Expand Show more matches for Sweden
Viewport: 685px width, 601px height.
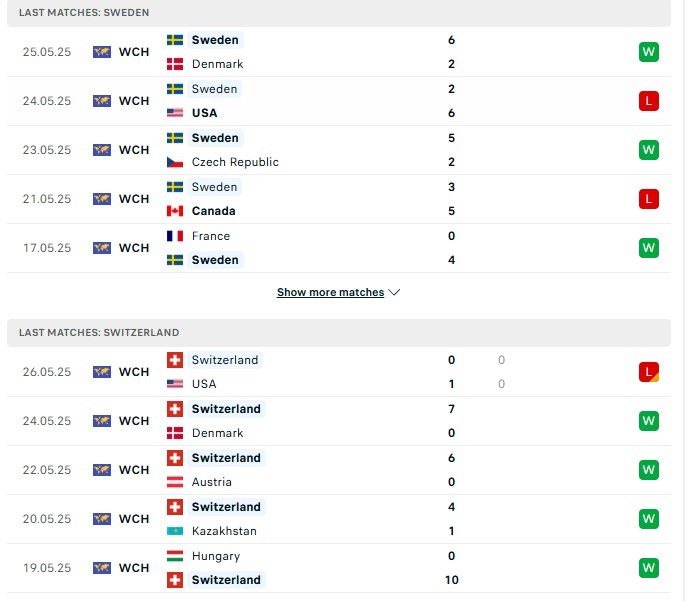pos(331,293)
